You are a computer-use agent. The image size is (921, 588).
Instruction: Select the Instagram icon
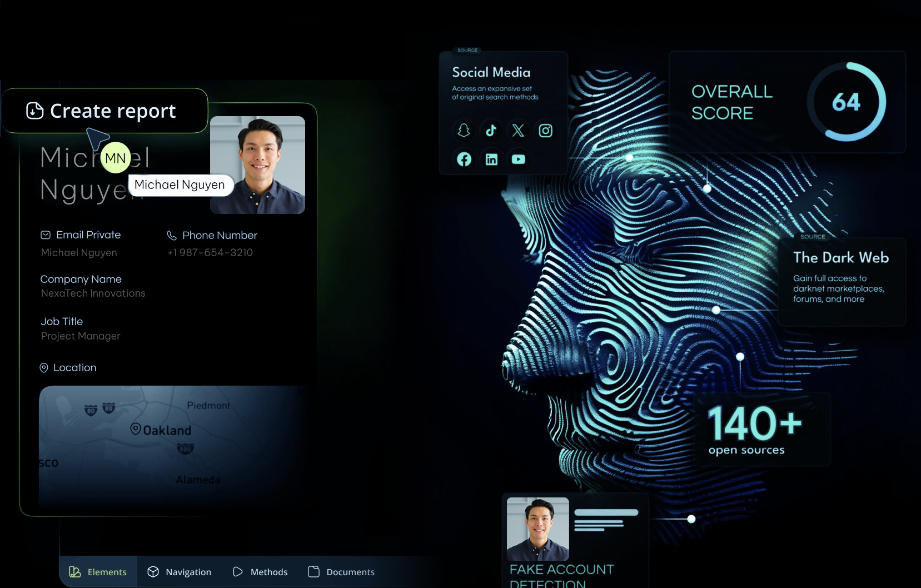(546, 131)
